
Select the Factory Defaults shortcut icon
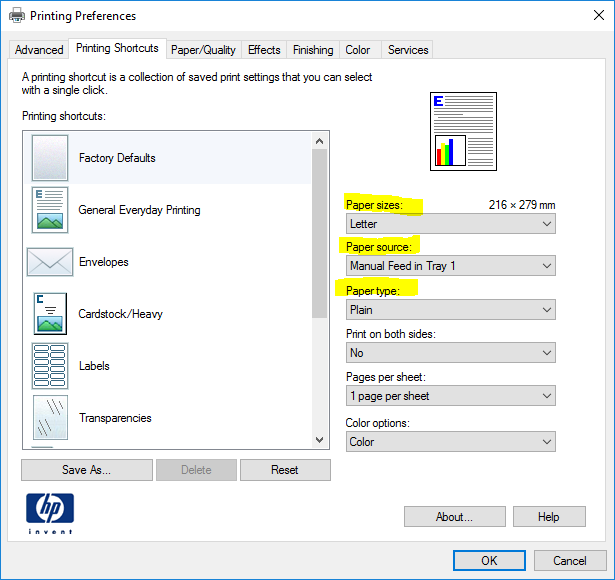50,158
